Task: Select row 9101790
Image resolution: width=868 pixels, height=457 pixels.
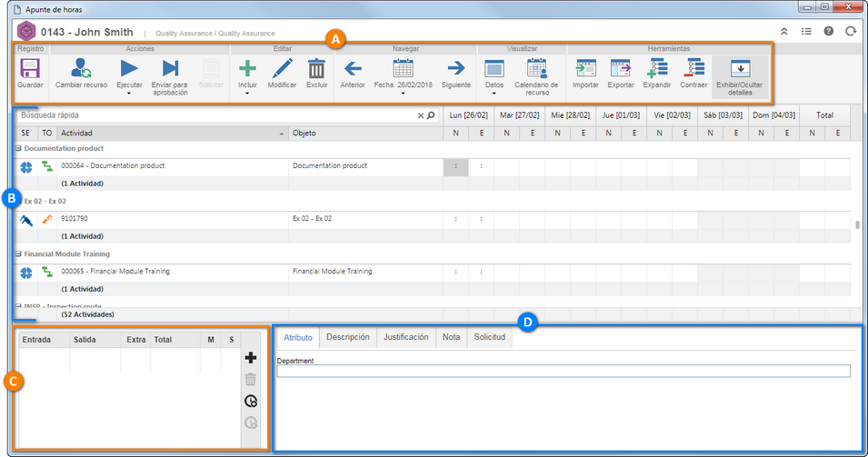Action: pos(432,219)
